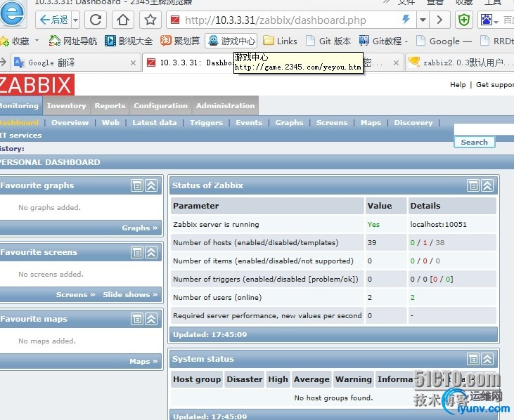Open the Git 版本 bookmark
514x420 pixels.
(x=328, y=41)
